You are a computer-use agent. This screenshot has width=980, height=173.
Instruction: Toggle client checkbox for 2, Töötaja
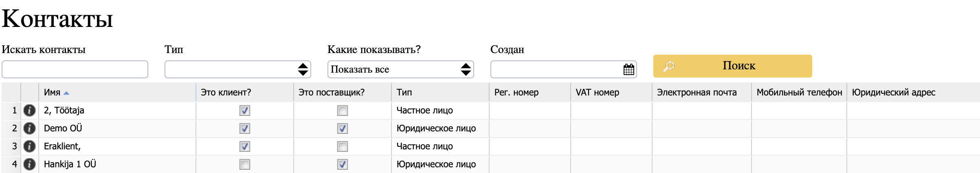(x=244, y=111)
